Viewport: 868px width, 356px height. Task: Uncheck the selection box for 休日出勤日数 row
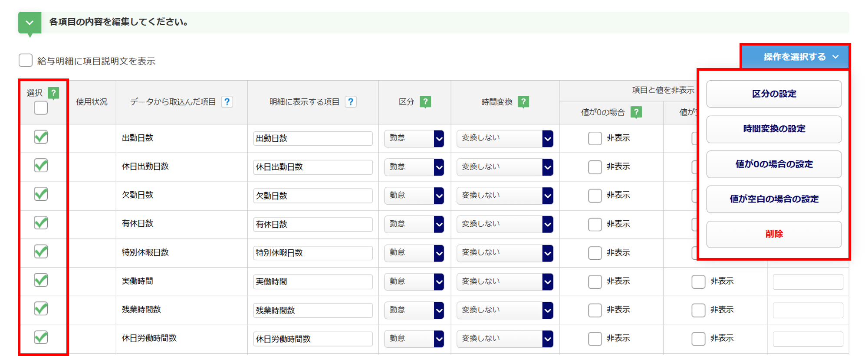[x=41, y=166]
